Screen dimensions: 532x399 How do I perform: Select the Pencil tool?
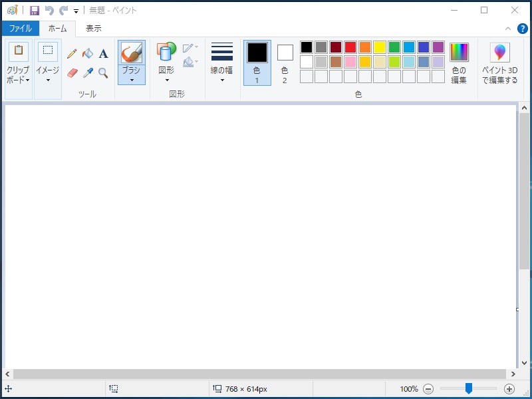pyautogui.click(x=71, y=53)
